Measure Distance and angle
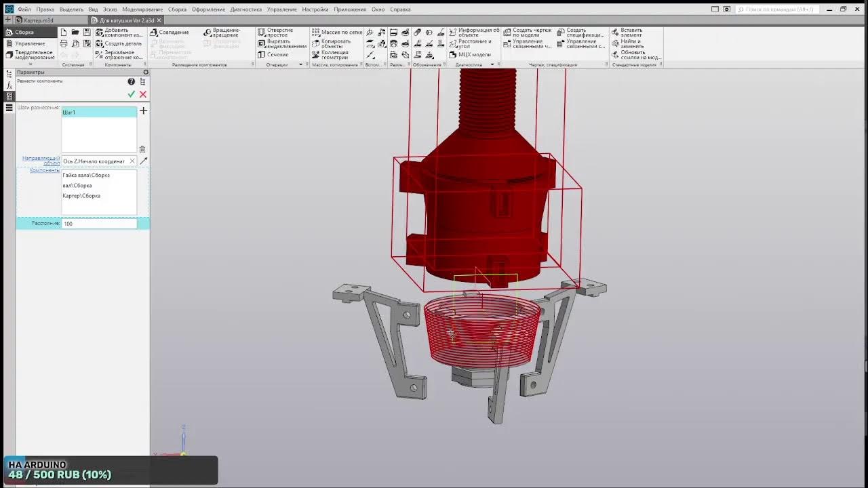This screenshot has height=488, width=868. pyautogui.click(x=470, y=43)
